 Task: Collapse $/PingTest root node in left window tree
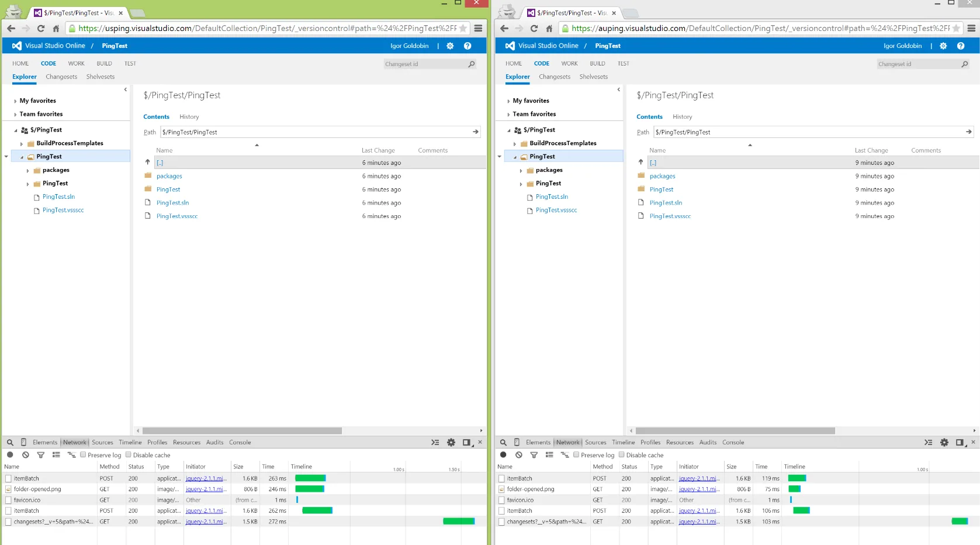point(16,130)
